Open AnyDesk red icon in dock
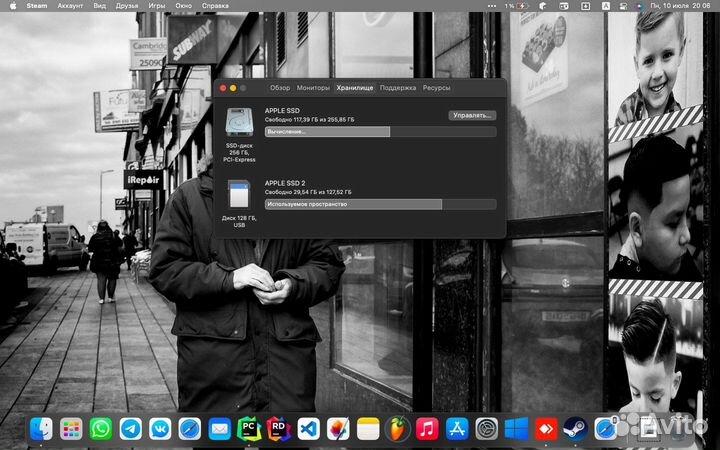 pos(546,429)
